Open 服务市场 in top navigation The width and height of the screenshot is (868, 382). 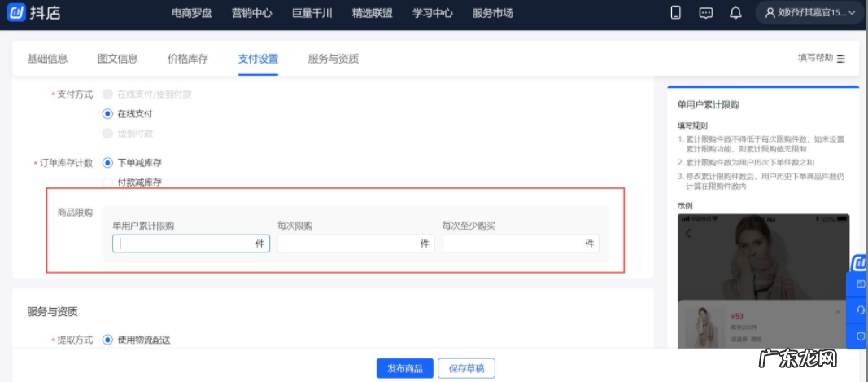coord(493,13)
